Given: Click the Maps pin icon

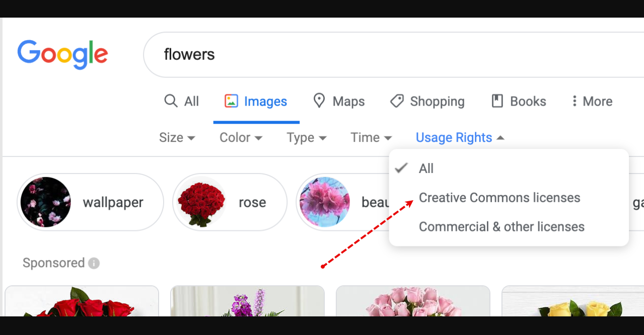Looking at the screenshot, I should [319, 101].
